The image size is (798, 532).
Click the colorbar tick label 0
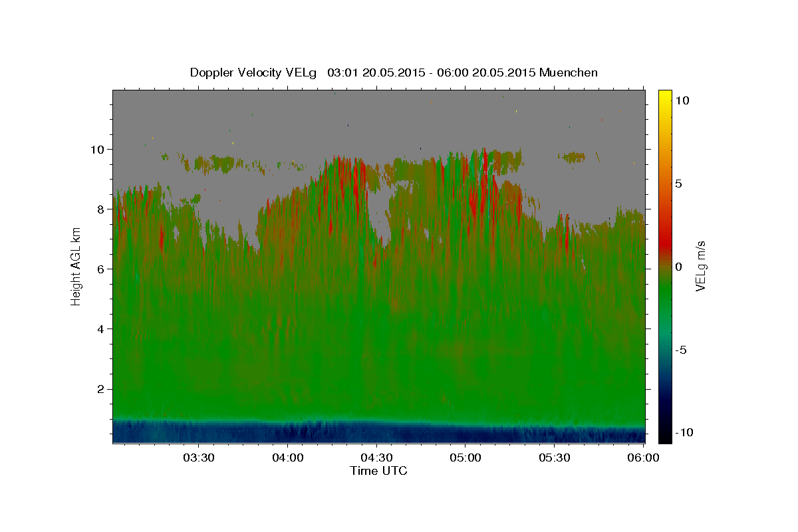click(678, 266)
